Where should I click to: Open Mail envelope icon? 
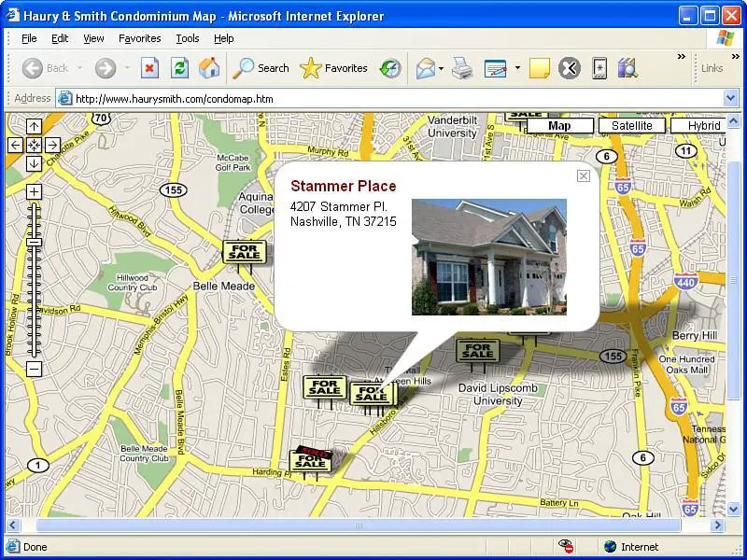tap(426, 68)
